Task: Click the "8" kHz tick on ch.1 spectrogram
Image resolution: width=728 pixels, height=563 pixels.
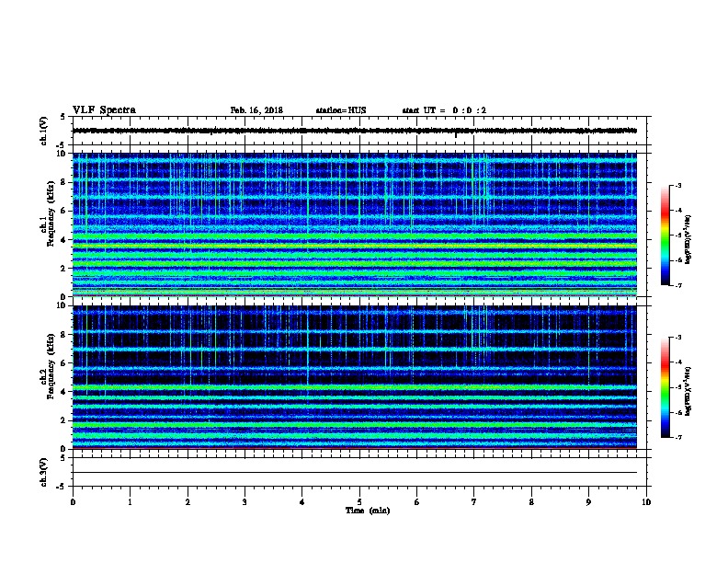Action: pyautogui.click(x=63, y=182)
